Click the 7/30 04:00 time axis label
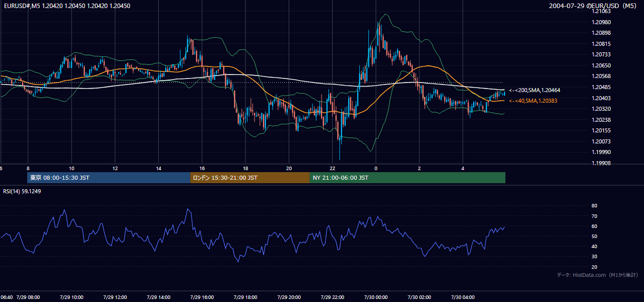644x302 pixels. tap(463, 297)
